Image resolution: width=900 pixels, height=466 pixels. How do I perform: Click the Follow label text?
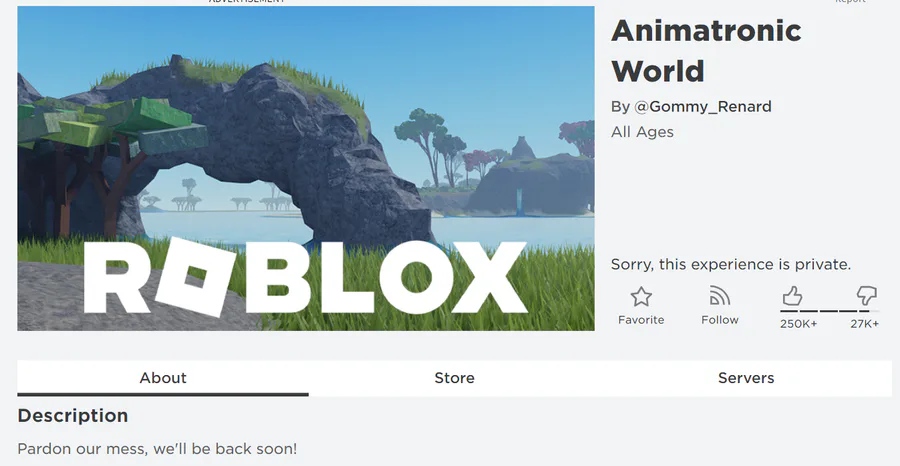pyautogui.click(x=720, y=320)
